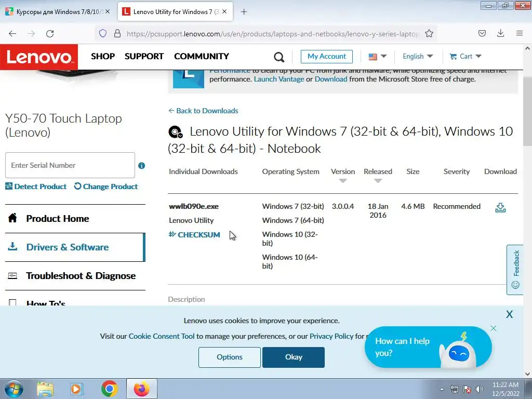532x399 pixels.
Task: Click scrollbar down arrow
Action: tap(527, 374)
